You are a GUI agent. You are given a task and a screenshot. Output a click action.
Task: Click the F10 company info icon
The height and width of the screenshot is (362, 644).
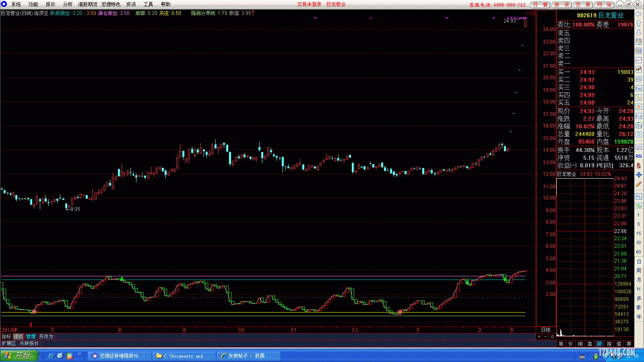(639, 88)
